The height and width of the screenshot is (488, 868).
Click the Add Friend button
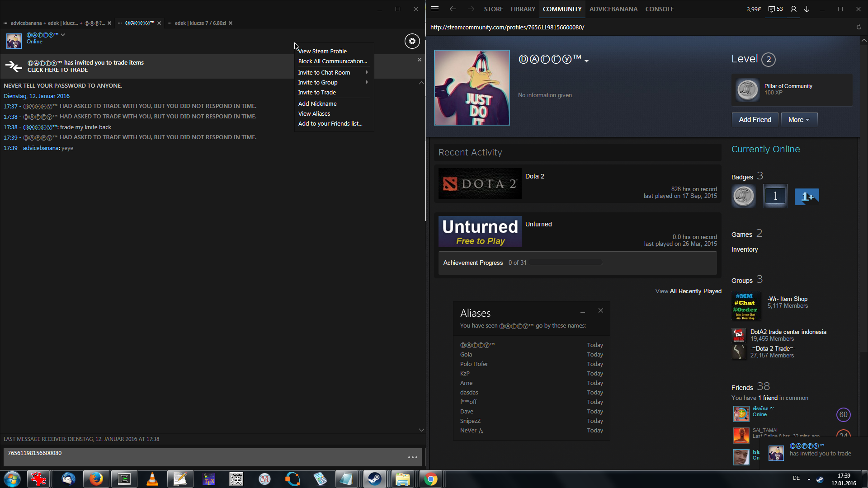(755, 120)
